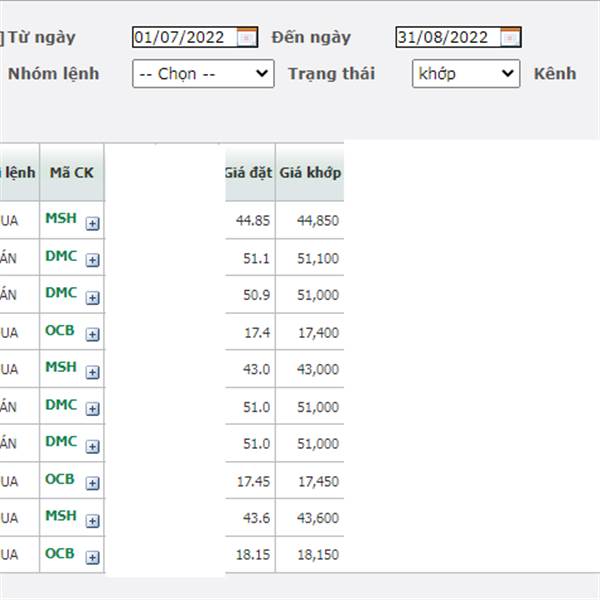600x600 pixels.
Task: Select the Giá khớp value 51,100
Action: (x=318, y=259)
